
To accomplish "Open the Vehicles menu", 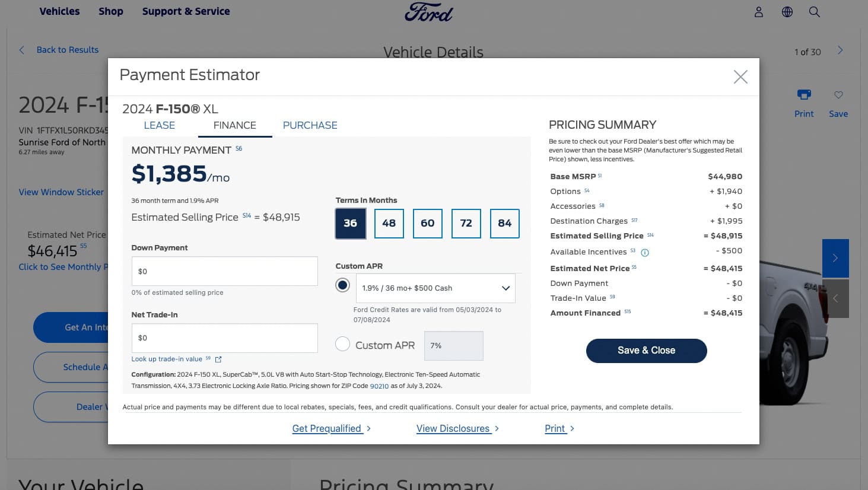I will [x=59, y=11].
